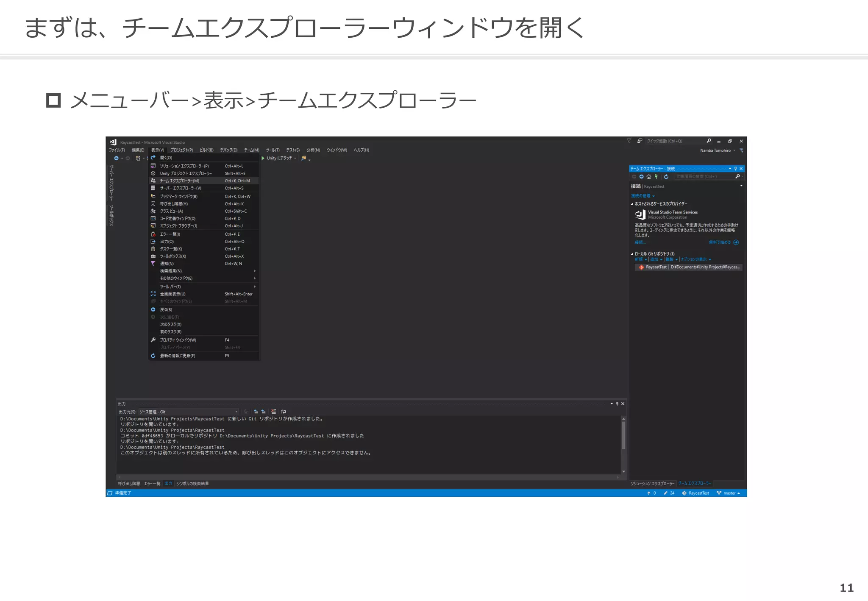This screenshot has width=868, height=601.
Task: Click Team Explorer home icon
Action: tap(649, 177)
